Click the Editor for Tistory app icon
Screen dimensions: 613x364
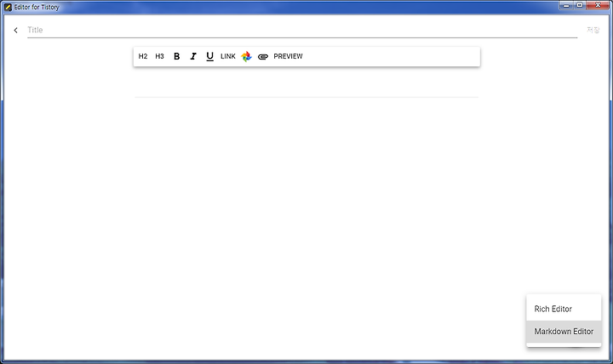[x=8, y=7]
